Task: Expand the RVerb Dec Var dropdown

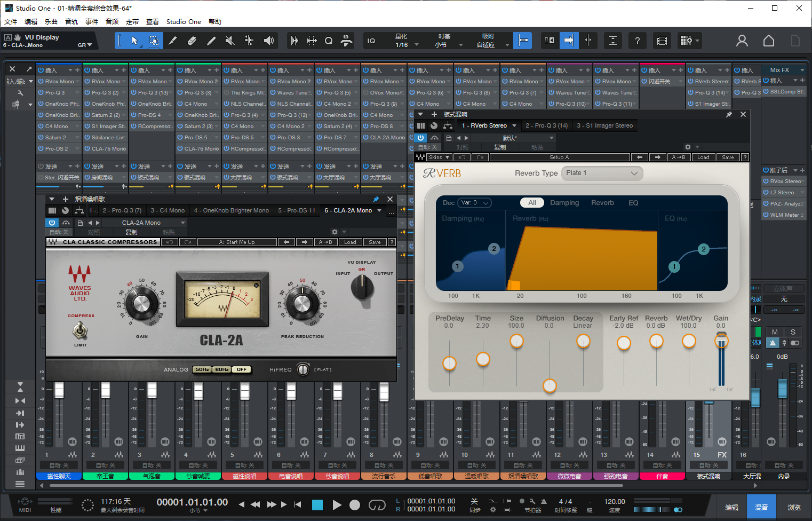Action: coord(475,203)
